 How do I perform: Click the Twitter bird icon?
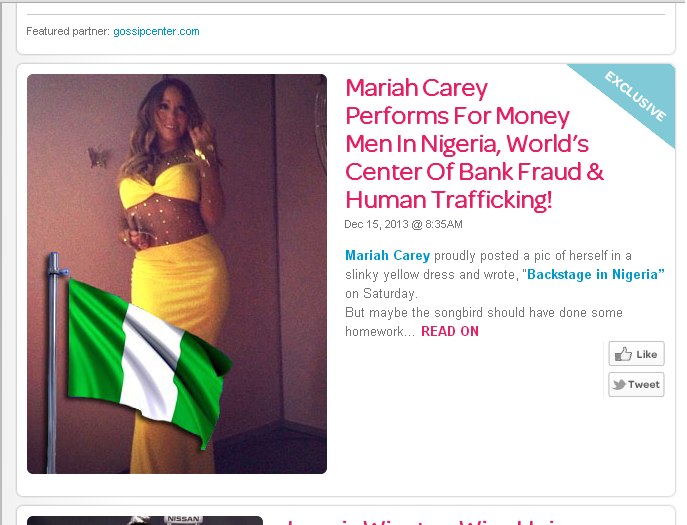(619, 384)
